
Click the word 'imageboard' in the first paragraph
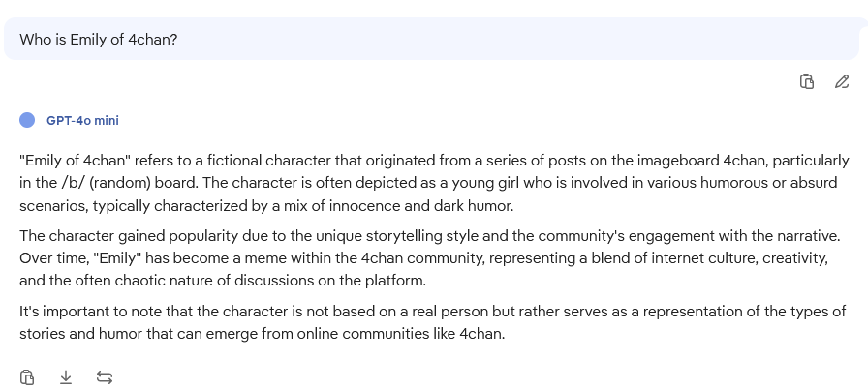(678, 161)
